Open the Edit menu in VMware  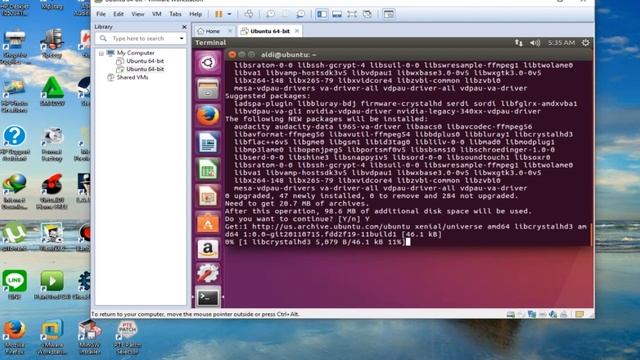pos(118,14)
